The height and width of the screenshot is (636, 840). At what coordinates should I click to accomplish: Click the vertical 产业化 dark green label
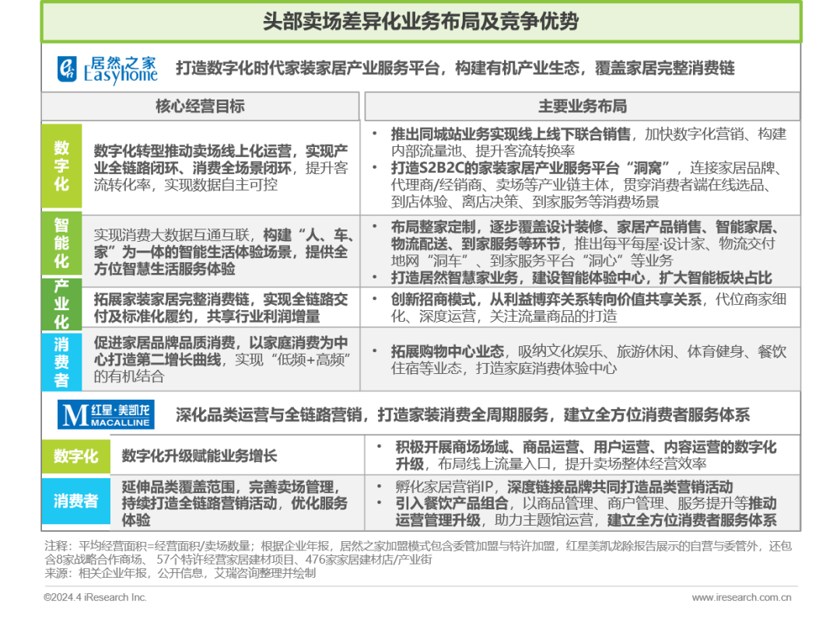tap(61, 303)
